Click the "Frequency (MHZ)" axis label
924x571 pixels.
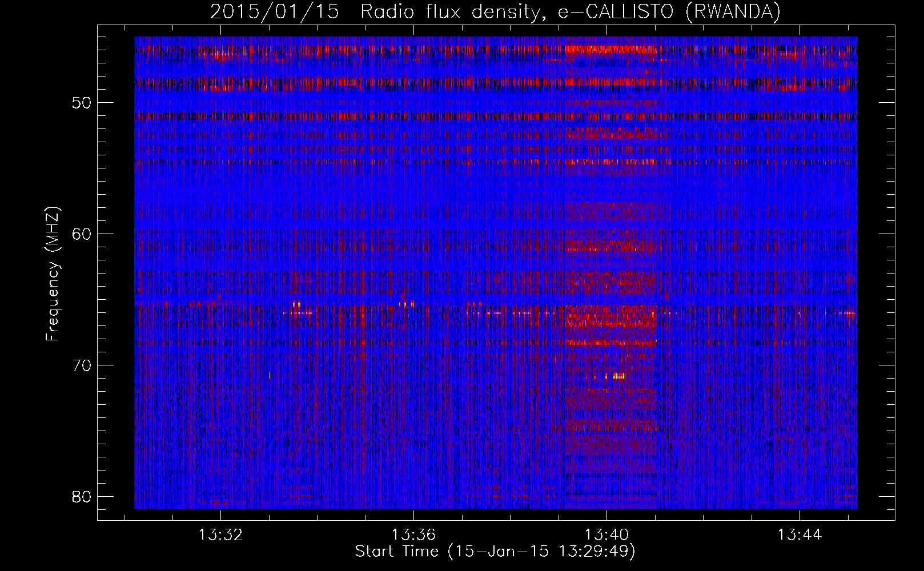click(53, 274)
